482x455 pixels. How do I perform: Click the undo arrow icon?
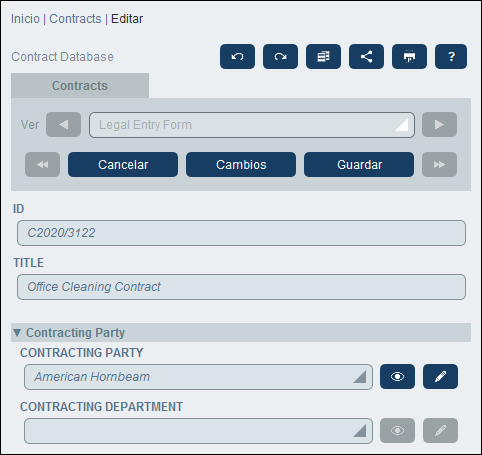(237, 57)
